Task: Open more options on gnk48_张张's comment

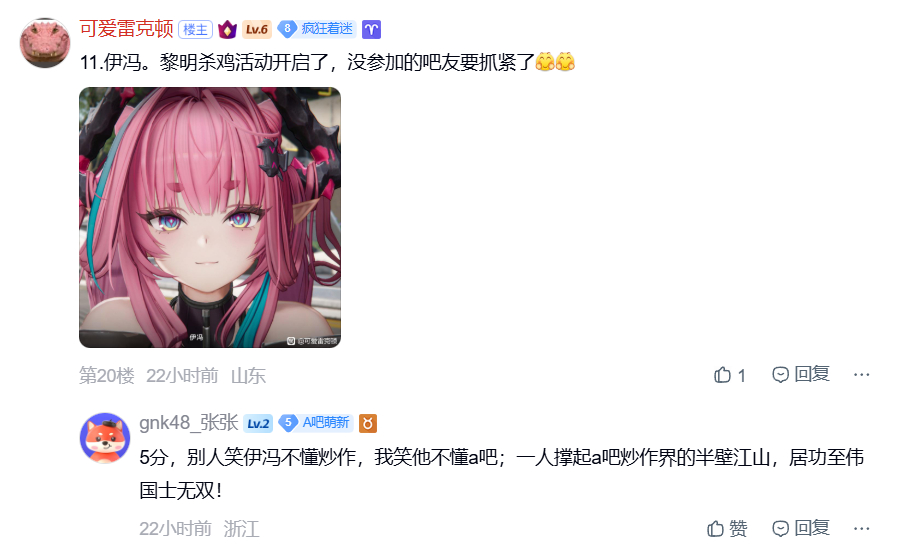Action: (x=861, y=528)
